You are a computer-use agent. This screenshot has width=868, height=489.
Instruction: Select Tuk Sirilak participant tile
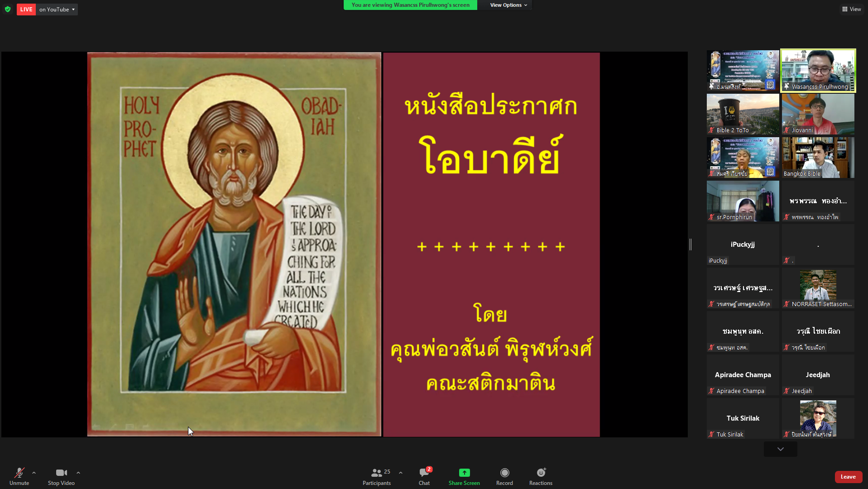743,418
